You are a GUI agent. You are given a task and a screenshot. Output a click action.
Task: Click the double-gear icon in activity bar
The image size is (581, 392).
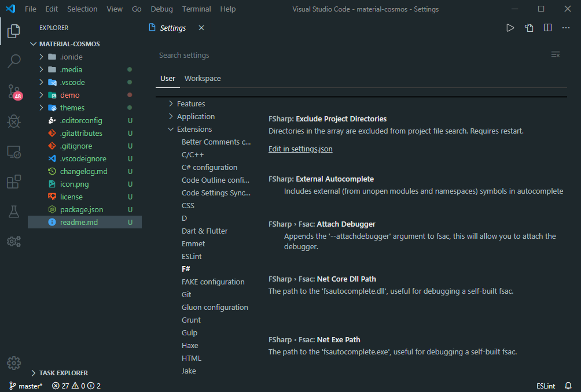tap(14, 242)
